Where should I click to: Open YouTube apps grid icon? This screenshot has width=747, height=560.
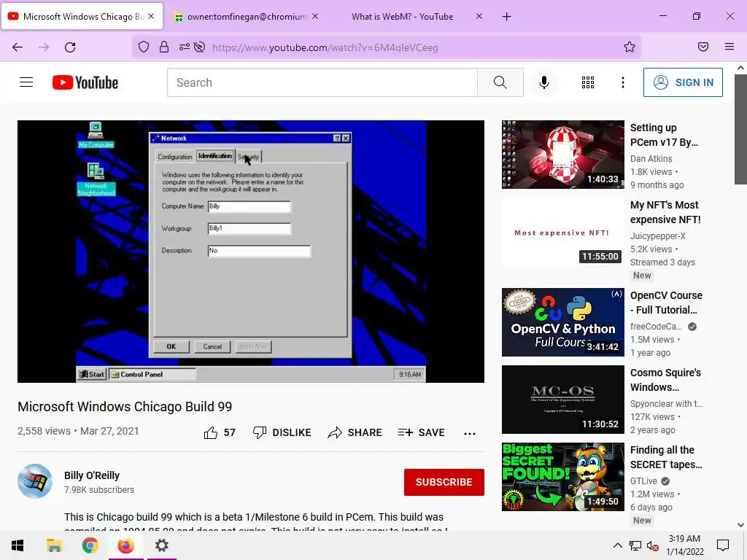(x=588, y=82)
